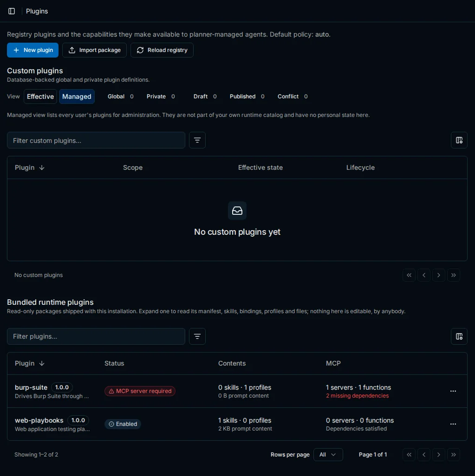Select the Draft count filter
475x476 pixels.
[205, 96]
